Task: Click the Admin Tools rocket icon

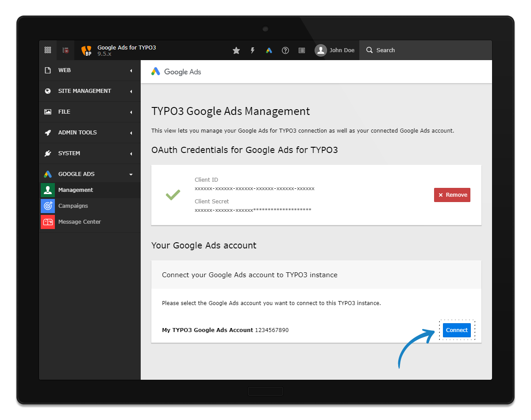Action: pyautogui.click(x=48, y=133)
